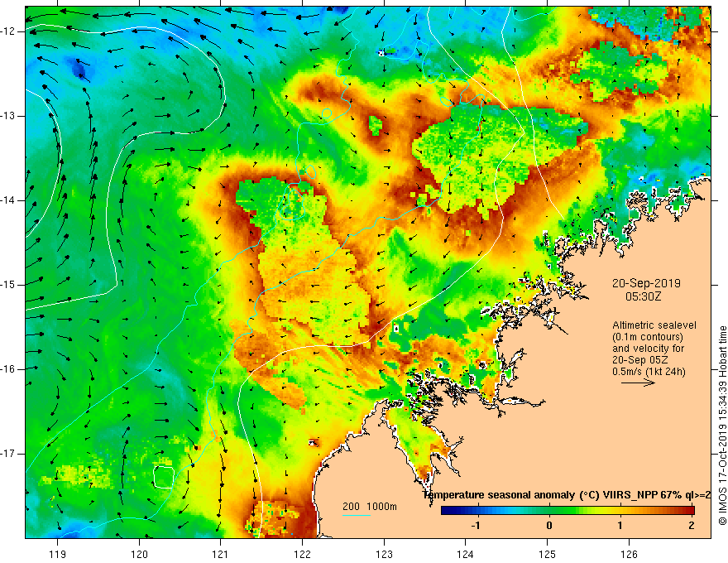Viewport: 728px width, 563px height.
Task: Click the 'Altimetric sealevel' text line
Action: click(x=654, y=325)
